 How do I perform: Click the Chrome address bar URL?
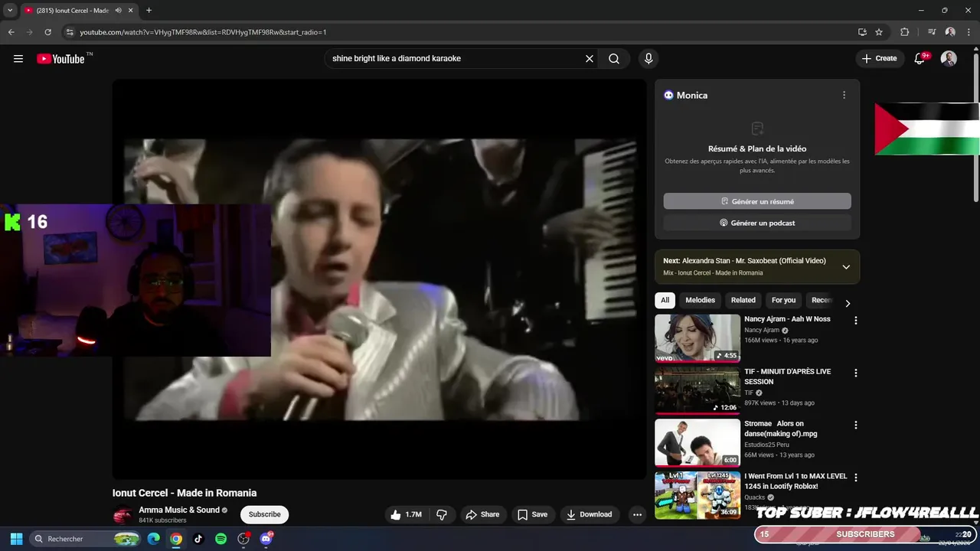204,32
